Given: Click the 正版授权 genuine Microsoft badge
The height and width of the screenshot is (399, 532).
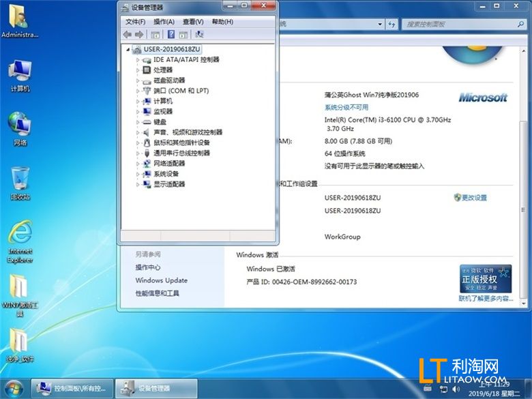Looking at the screenshot, I should [x=486, y=278].
